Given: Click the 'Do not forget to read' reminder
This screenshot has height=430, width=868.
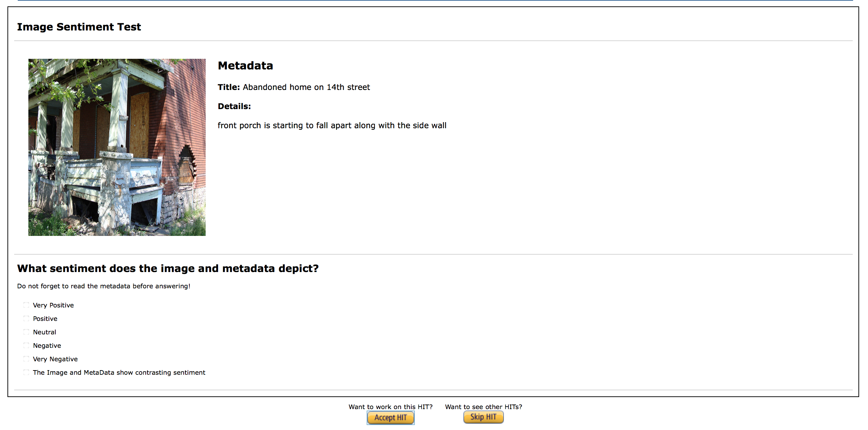Looking at the screenshot, I should pos(104,286).
